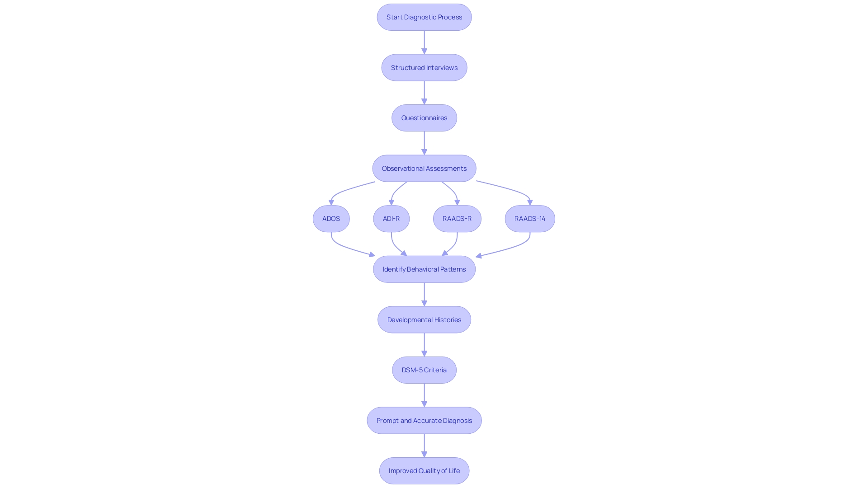Image resolution: width=868 pixels, height=488 pixels.
Task: Select the RAADS-14 assessment node
Action: coord(529,218)
